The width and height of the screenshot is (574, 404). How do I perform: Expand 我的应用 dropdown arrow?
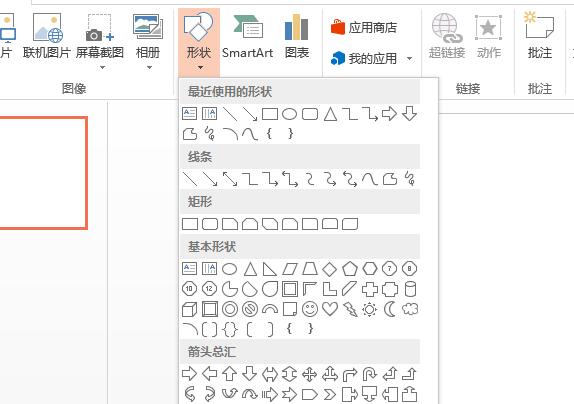tap(410, 58)
